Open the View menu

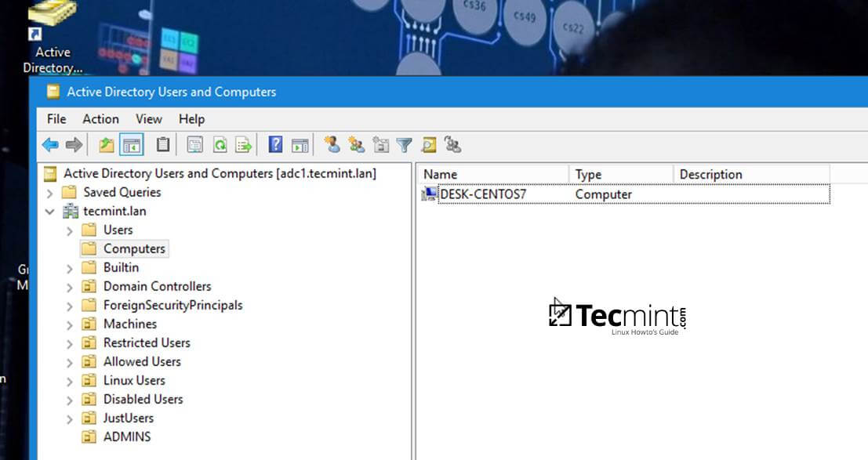click(148, 119)
